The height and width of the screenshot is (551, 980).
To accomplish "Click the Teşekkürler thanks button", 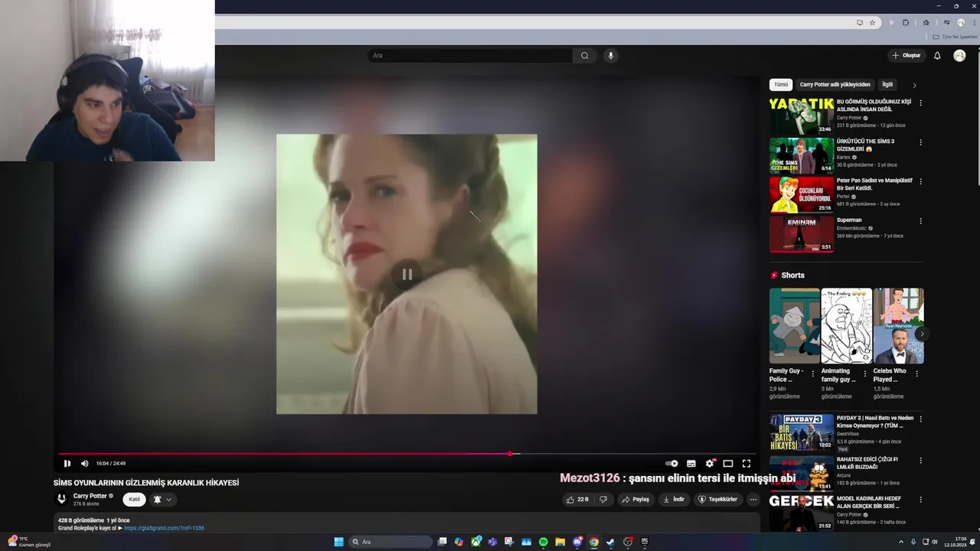I will click(x=717, y=499).
